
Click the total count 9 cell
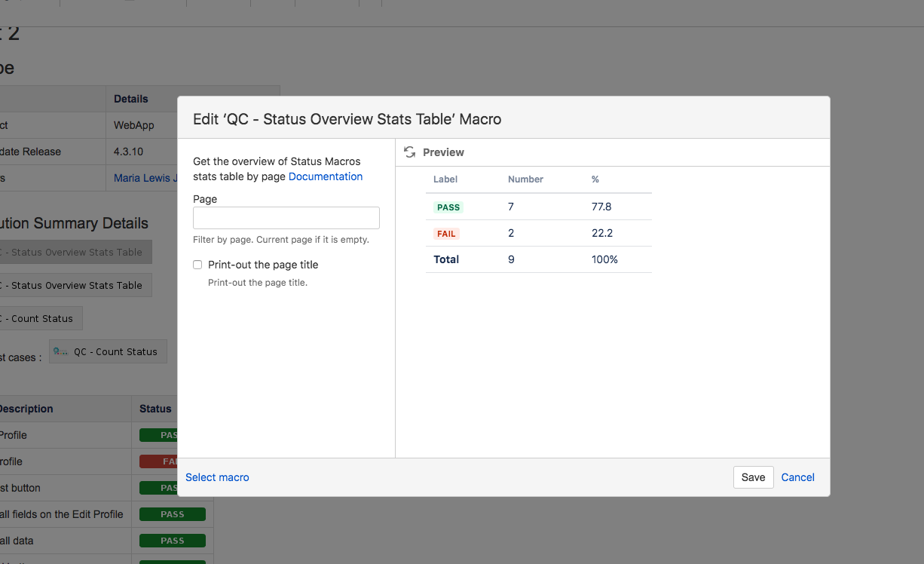tap(511, 259)
